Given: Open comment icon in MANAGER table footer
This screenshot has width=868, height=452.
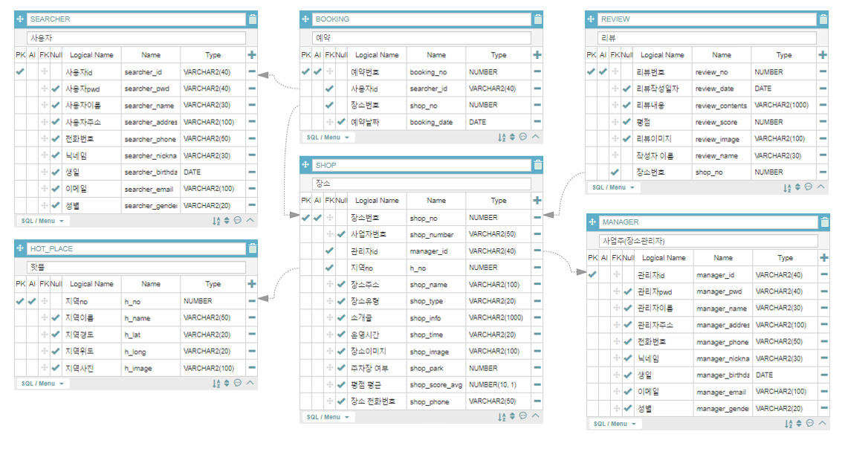Looking at the screenshot, I should (809, 424).
